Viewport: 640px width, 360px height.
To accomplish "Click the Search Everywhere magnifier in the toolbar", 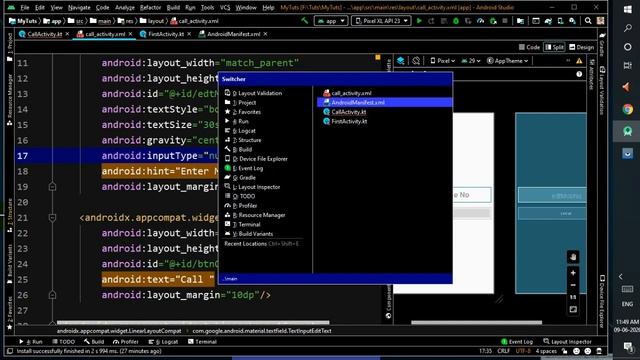I will (x=588, y=20).
